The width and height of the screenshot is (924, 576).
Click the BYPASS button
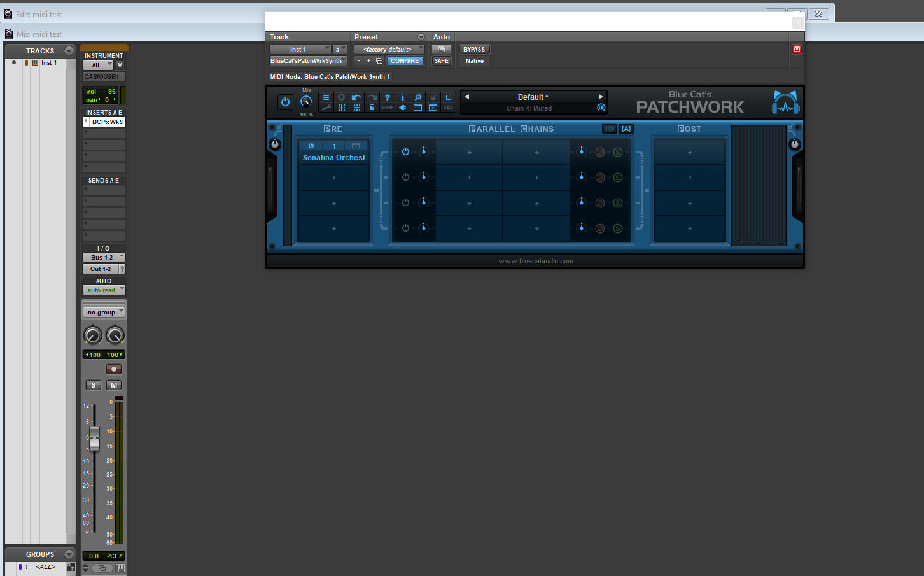[x=474, y=49]
